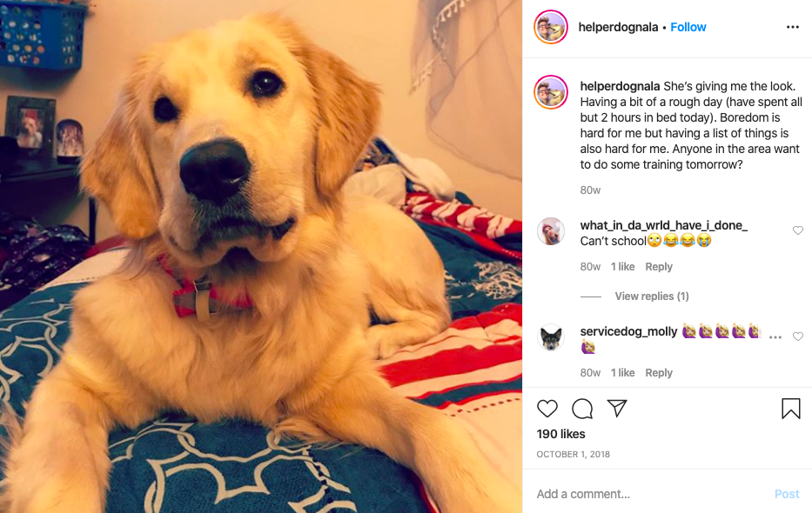
Task: Open the comment bubble icon
Action: (x=582, y=409)
